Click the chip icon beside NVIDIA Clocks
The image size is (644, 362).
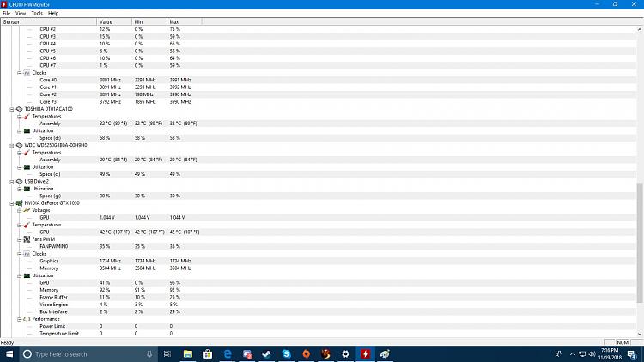point(27,254)
